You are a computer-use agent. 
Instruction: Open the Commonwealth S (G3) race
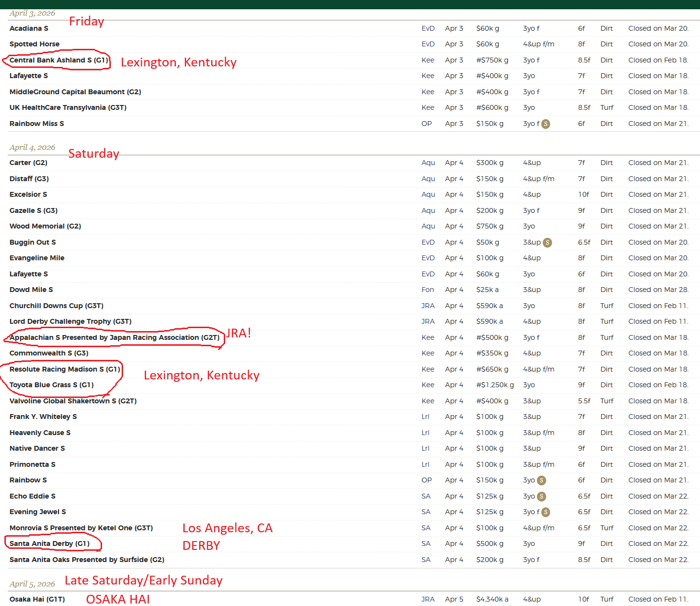pos(49,353)
